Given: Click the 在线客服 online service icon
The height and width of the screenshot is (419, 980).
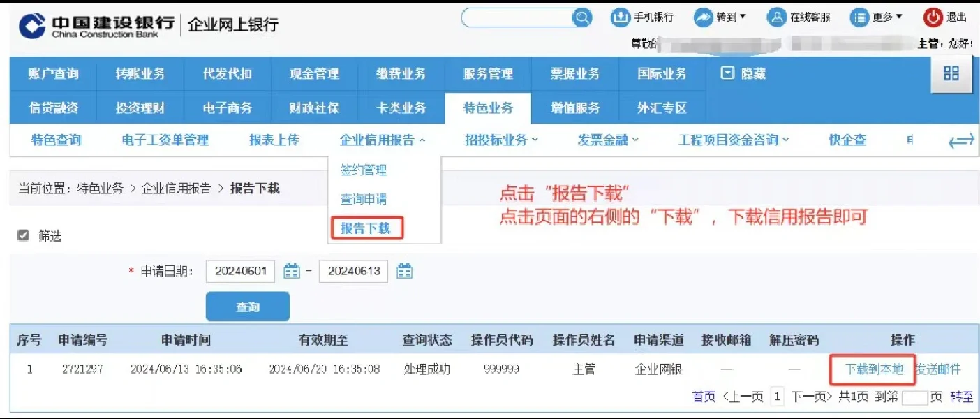Looking at the screenshot, I should [777, 17].
